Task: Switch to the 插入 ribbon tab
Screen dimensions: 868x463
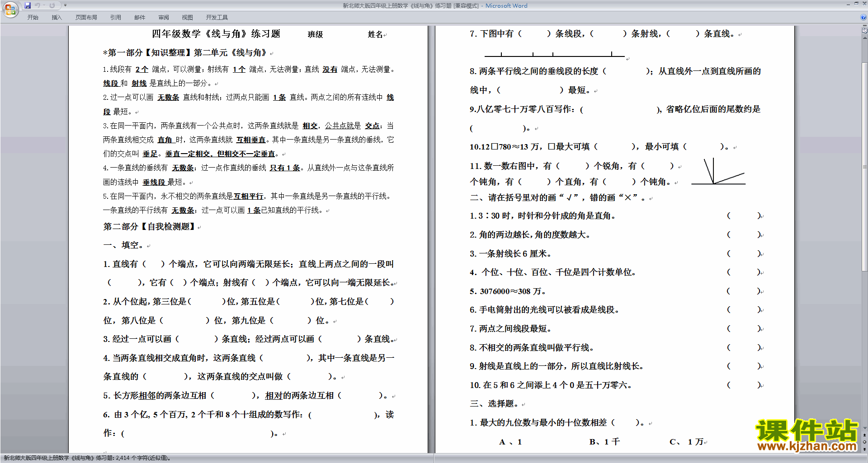Action: [57, 17]
